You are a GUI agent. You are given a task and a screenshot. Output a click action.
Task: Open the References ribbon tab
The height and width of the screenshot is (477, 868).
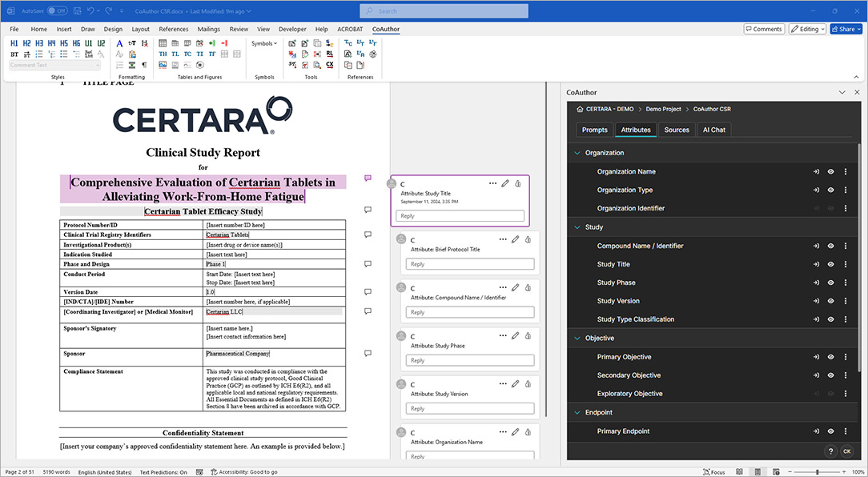pyautogui.click(x=174, y=30)
